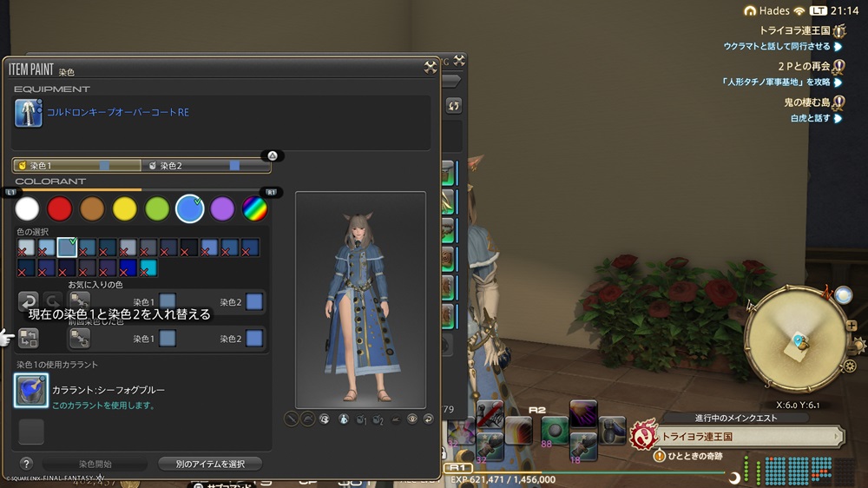
Task: Click 染色2 swatch in the previously dyed row
Action: click(254, 339)
